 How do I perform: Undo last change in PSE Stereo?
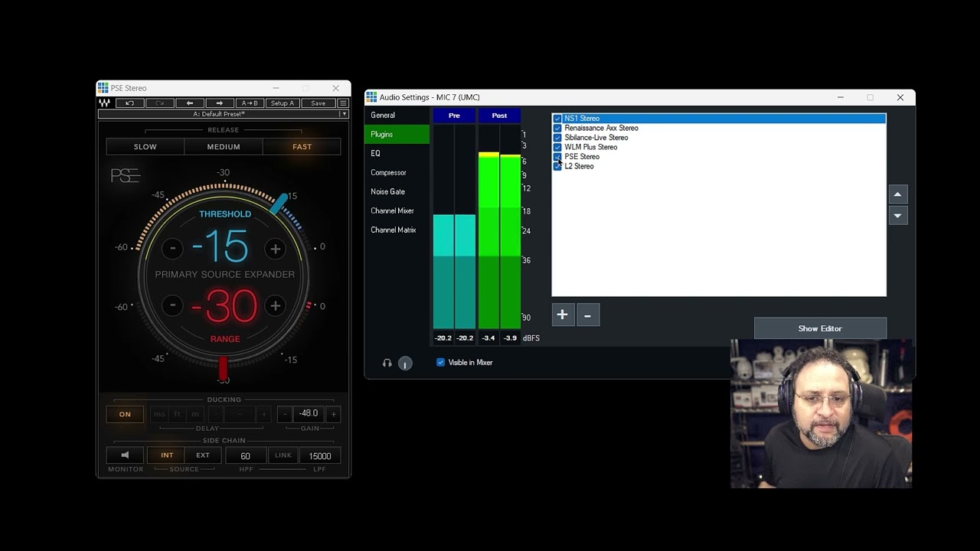coord(130,103)
